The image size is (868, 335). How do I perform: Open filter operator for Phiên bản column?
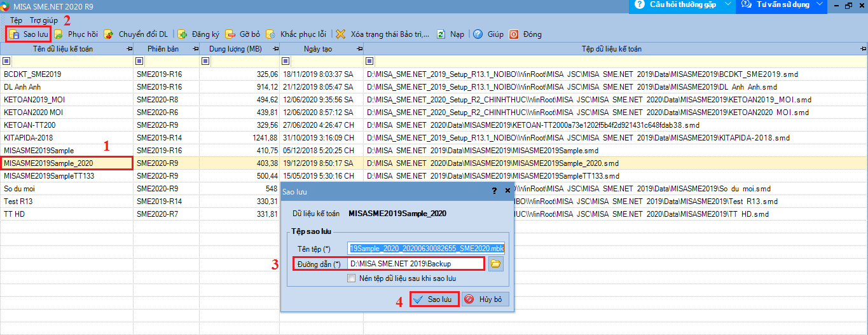pos(140,61)
